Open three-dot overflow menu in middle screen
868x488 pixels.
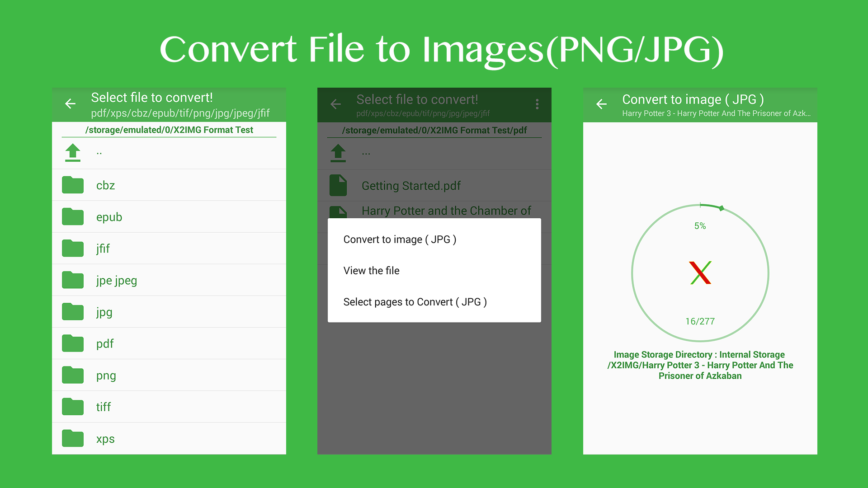pyautogui.click(x=537, y=104)
